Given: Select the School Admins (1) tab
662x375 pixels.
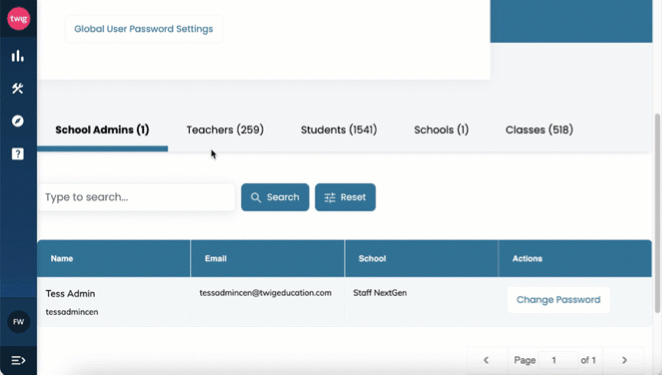Looking at the screenshot, I should point(102,130).
